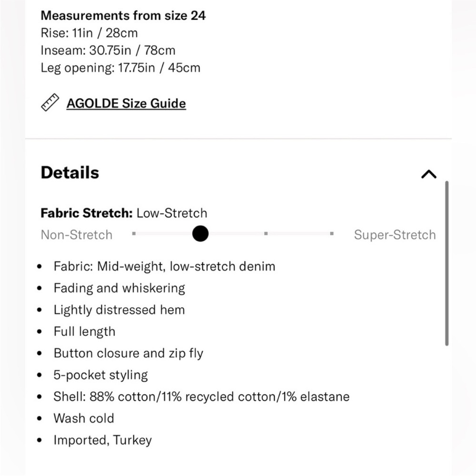
Task: Click the 'Measurements from size 24' heading
Action: click(123, 15)
